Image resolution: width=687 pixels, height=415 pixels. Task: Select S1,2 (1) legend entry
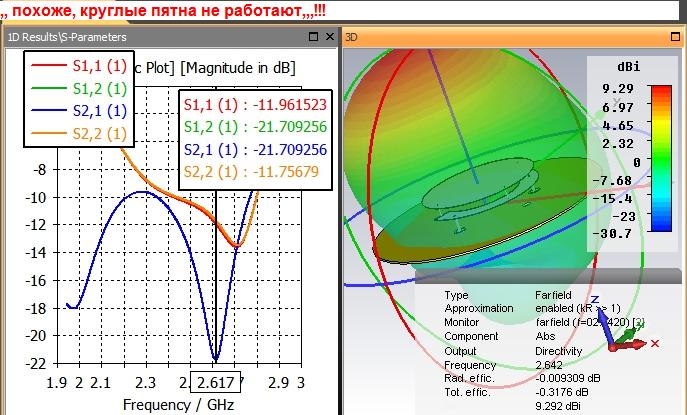(78, 89)
